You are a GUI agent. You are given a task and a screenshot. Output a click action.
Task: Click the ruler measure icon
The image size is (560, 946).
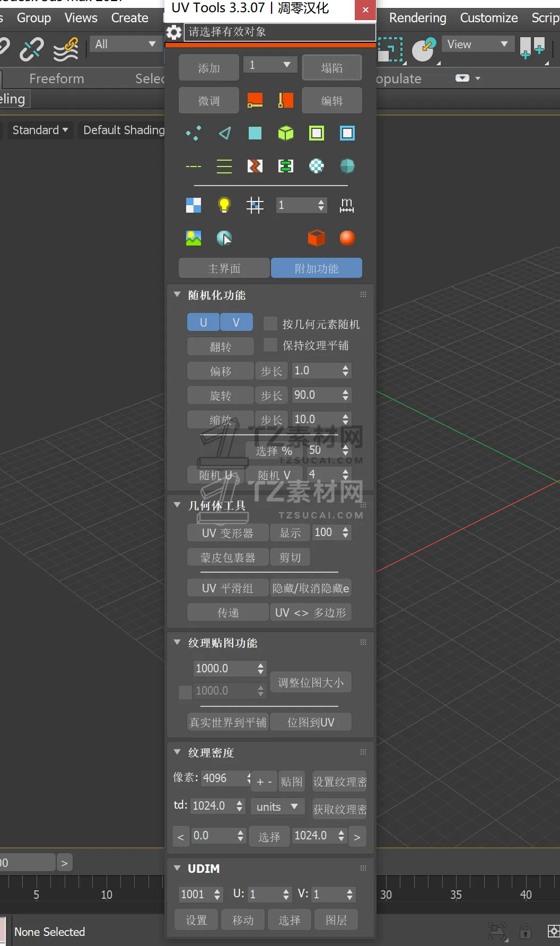click(347, 205)
